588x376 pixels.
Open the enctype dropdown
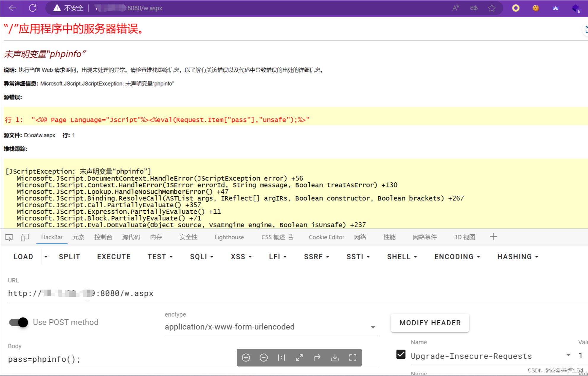(373, 327)
